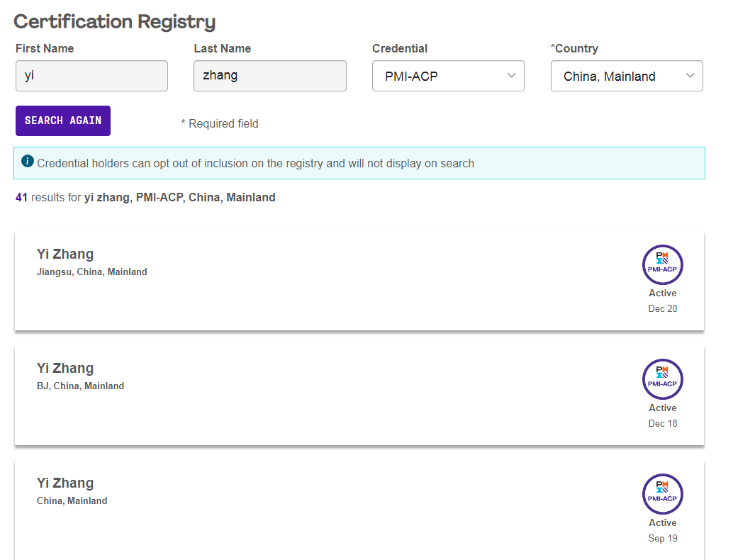Open the Yi Zhang result from BJ

coord(65,368)
